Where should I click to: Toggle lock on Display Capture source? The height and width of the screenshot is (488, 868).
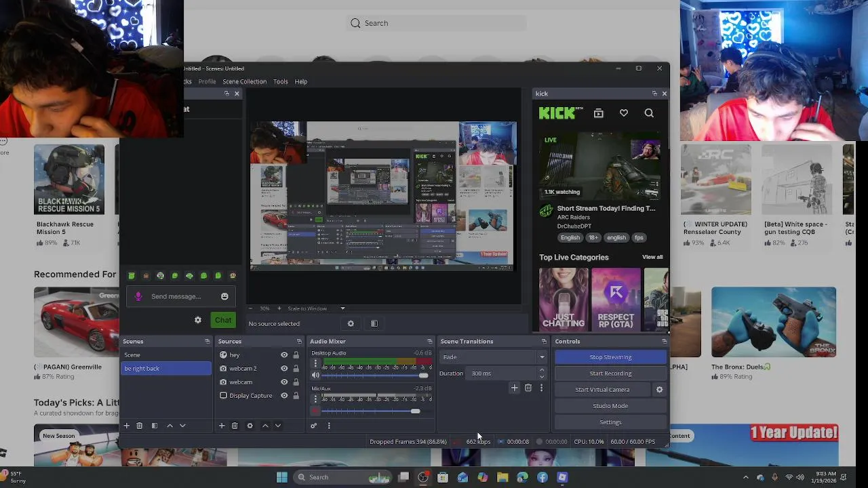tap(296, 395)
